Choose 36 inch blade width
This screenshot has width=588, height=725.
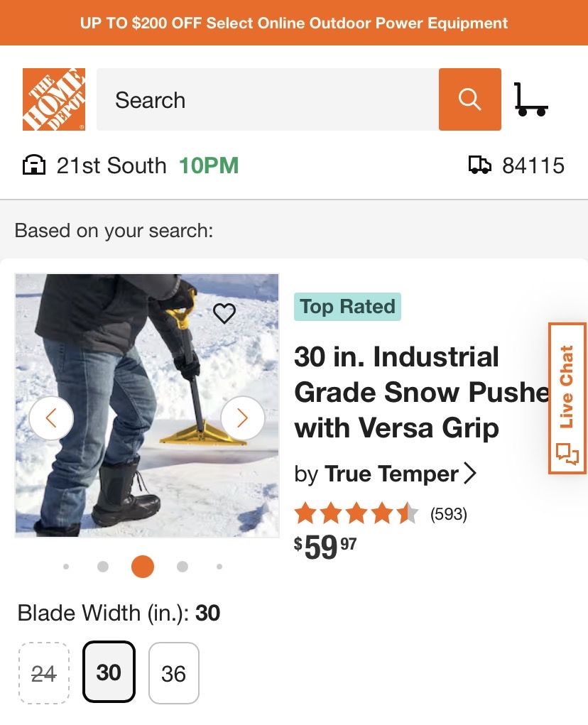point(174,673)
